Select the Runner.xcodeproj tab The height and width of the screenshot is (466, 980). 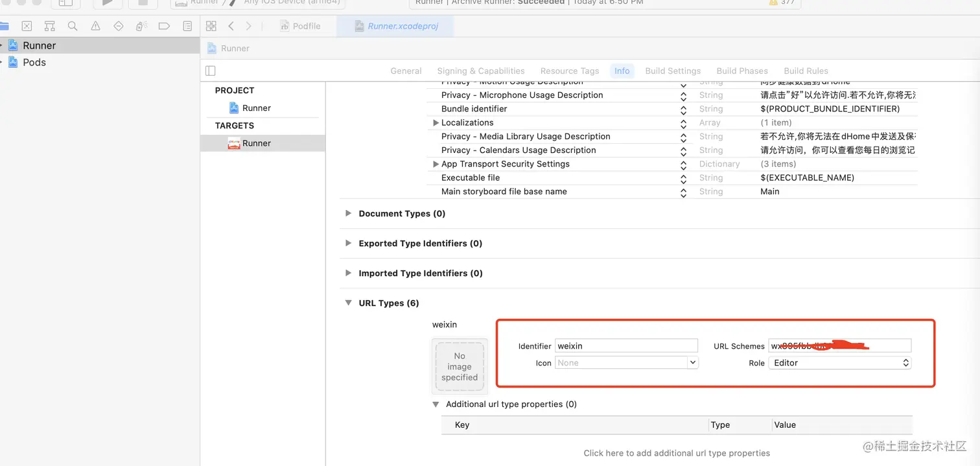point(395,26)
